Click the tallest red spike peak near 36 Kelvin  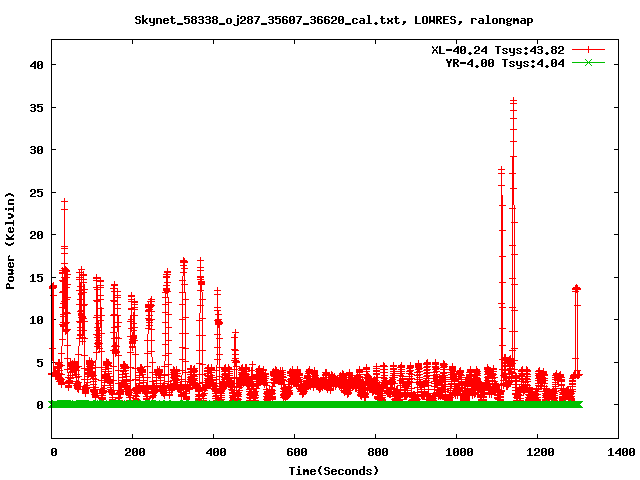pos(513,100)
